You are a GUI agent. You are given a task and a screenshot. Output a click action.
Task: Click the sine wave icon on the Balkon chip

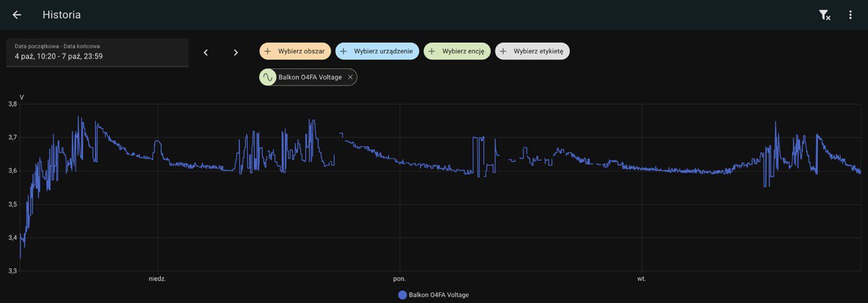click(x=268, y=77)
